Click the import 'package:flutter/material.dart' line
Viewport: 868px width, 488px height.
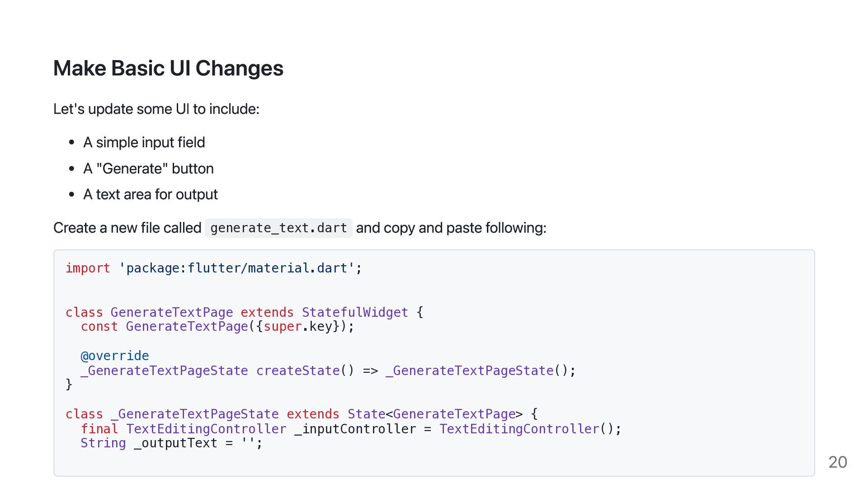coord(214,268)
